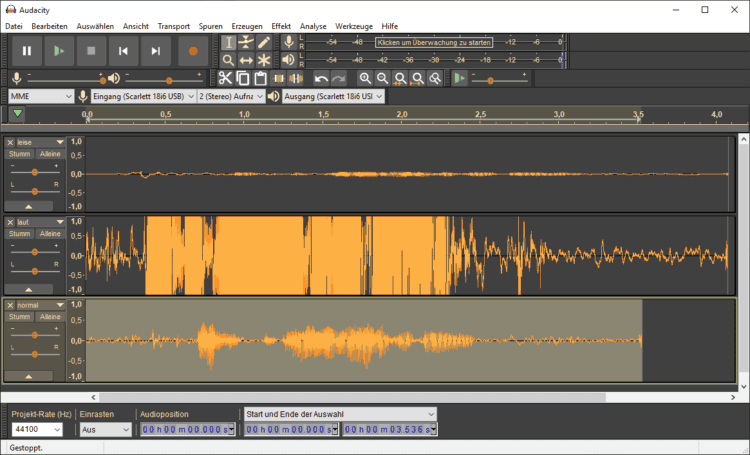The height and width of the screenshot is (455, 750).
Task: Select the Time Shift tool
Action: coord(246,60)
